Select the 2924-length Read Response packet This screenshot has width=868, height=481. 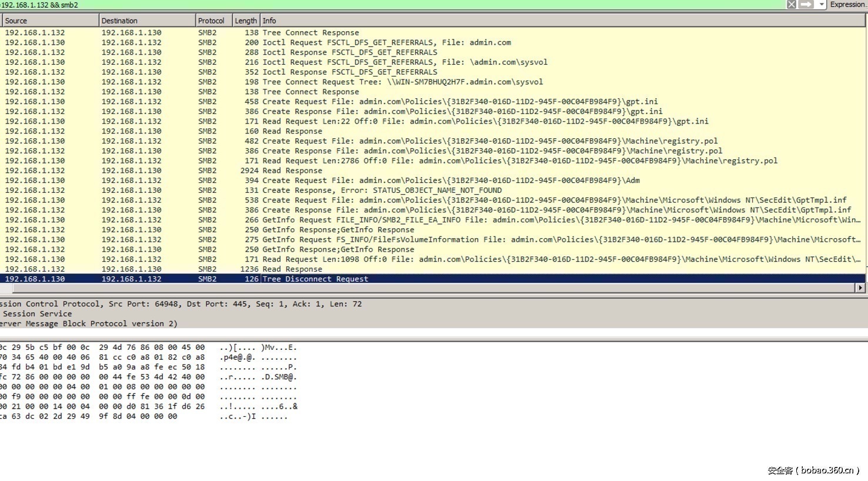(x=292, y=171)
